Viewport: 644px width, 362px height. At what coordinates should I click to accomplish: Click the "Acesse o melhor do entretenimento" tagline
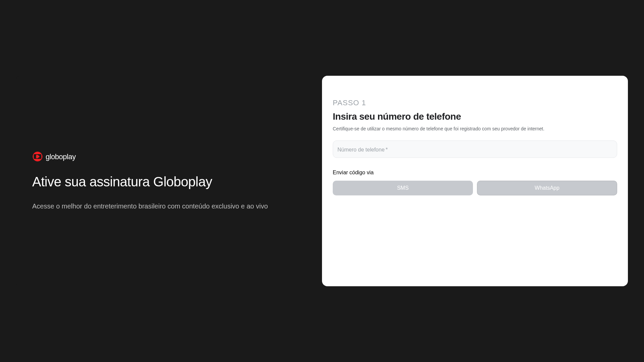[150, 206]
